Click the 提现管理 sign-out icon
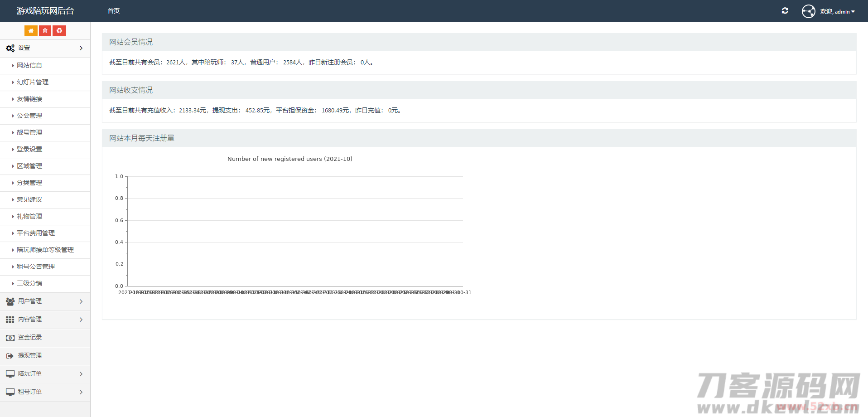 (10, 356)
